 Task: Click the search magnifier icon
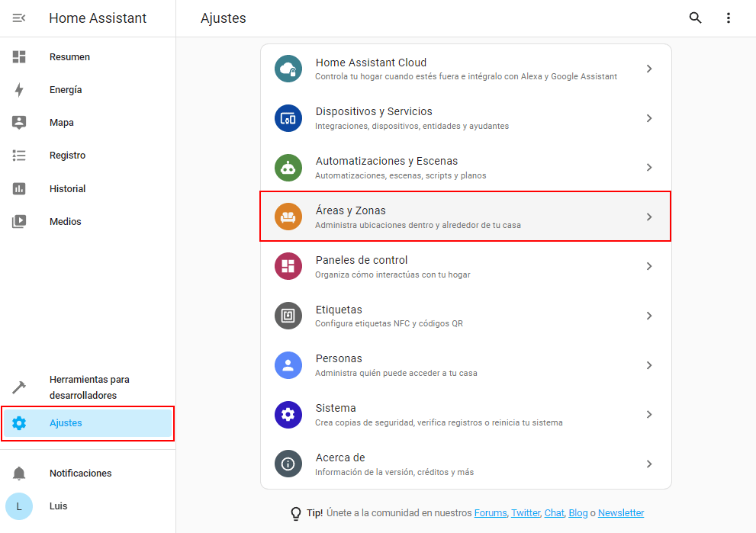[695, 18]
